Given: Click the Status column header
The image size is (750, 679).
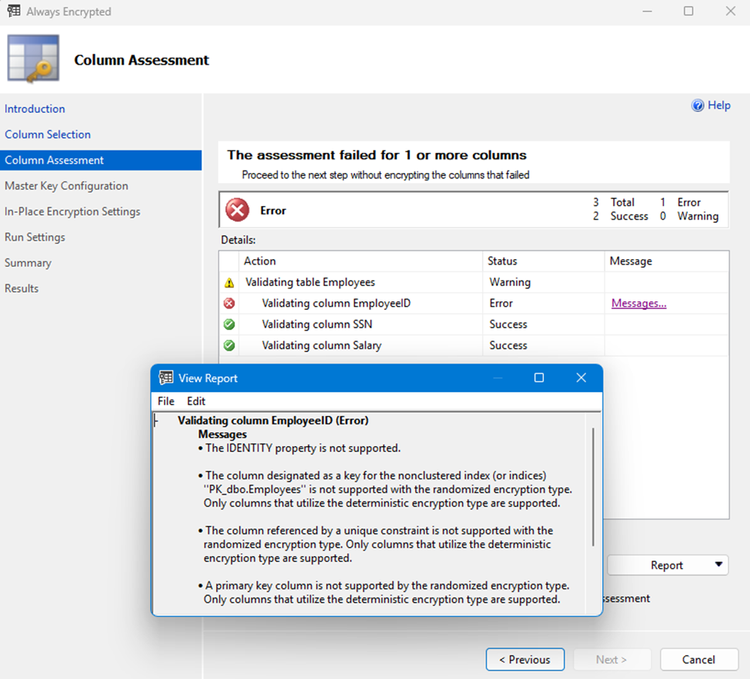Looking at the screenshot, I should pos(543,261).
